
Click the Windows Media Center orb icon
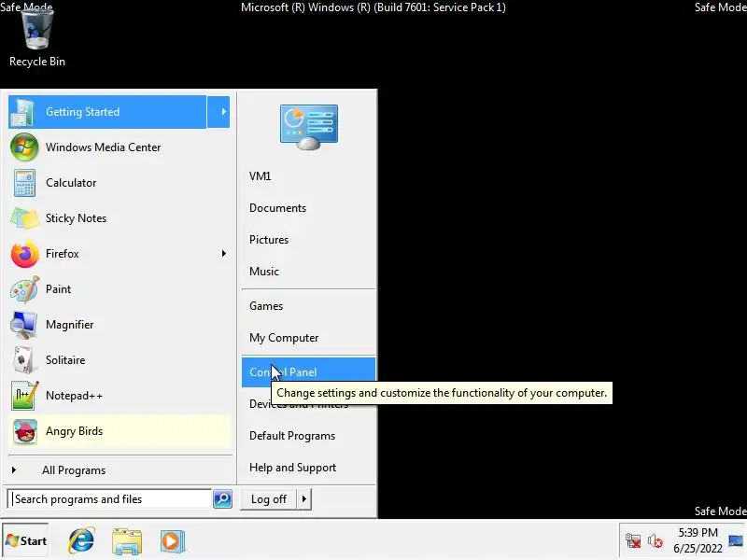(24, 147)
